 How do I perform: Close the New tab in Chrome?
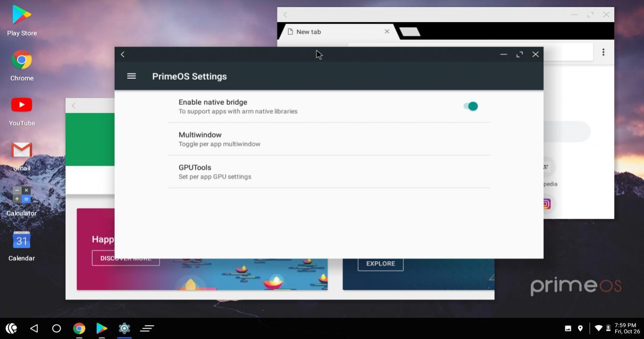coord(387,32)
